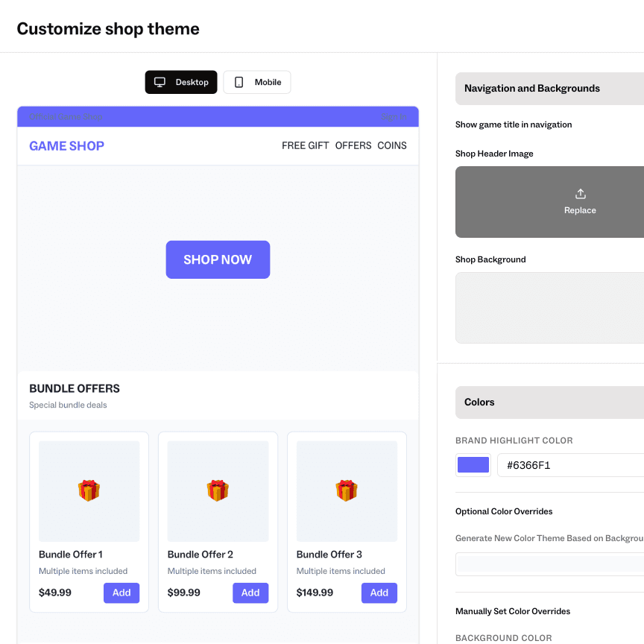Click the gift icon for Bundle Offer 3
The height and width of the screenshot is (644, 644).
pyautogui.click(x=347, y=489)
